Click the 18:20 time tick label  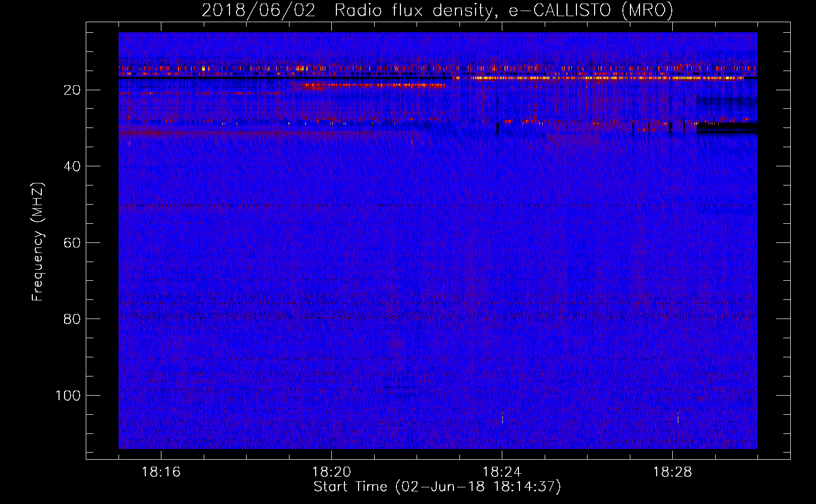tap(331, 472)
